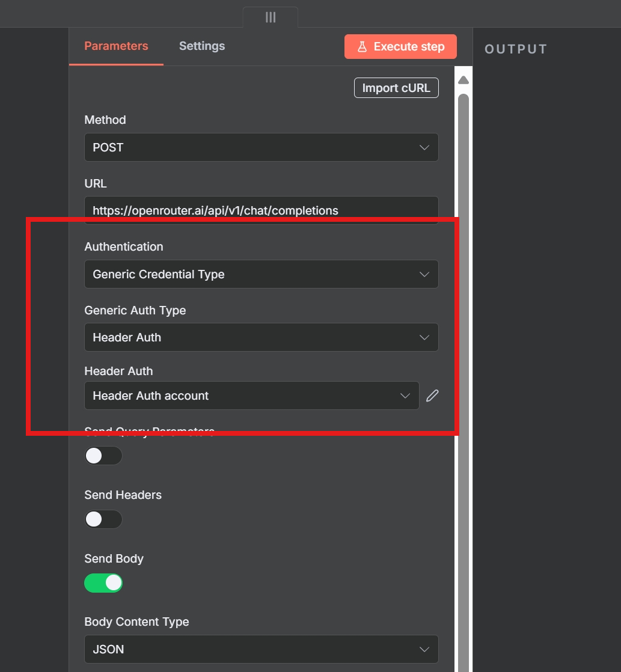Open the Generic Auth Type dropdown
Image resolution: width=621 pixels, height=672 pixels.
(262, 337)
